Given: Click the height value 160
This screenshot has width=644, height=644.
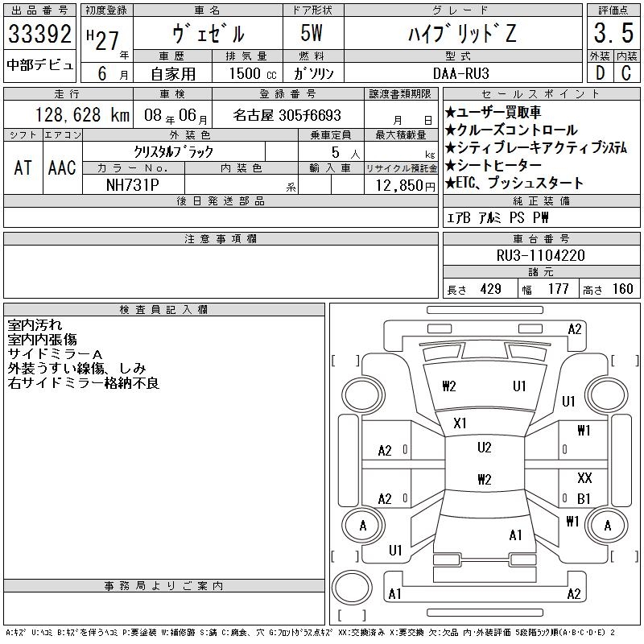Looking at the screenshot, I should (622, 289).
